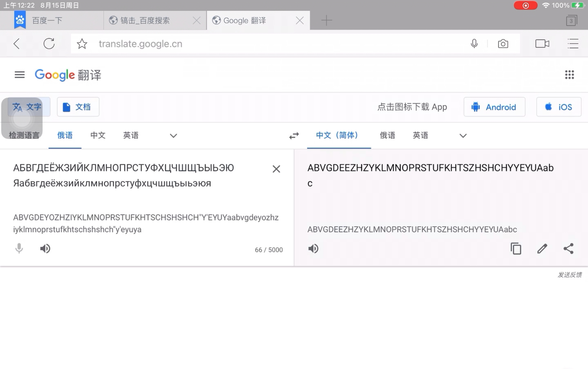
Task: Tap the address bar microphone icon
Action: pyautogui.click(x=474, y=44)
